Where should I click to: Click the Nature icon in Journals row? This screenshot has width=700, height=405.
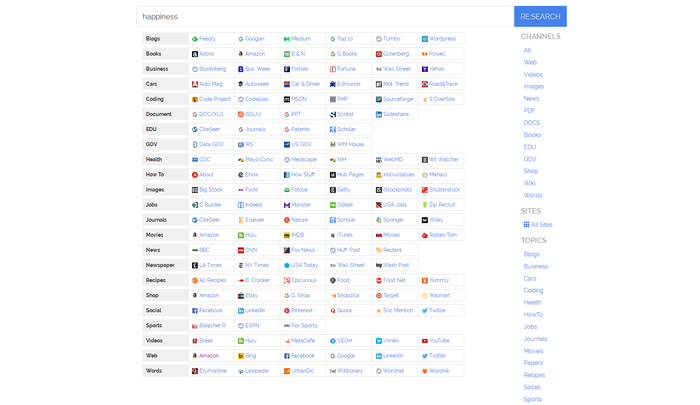tap(287, 220)
